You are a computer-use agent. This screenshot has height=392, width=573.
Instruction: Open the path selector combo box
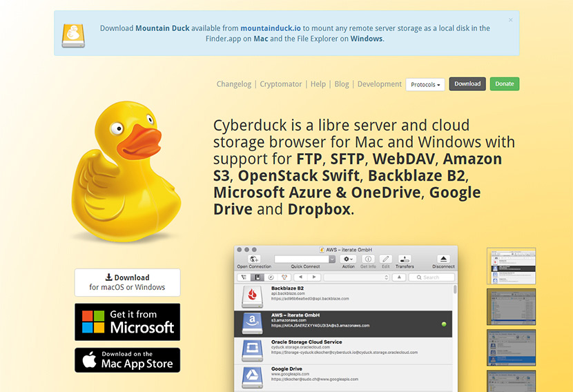[357, 277]
